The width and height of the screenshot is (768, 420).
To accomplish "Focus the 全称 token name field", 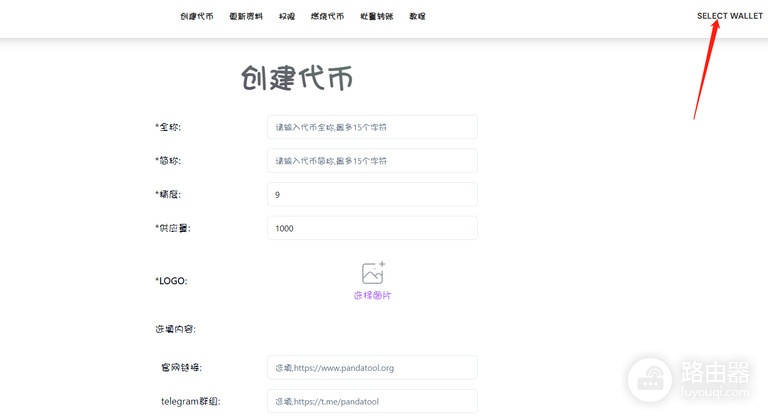I will click(372, 127).
